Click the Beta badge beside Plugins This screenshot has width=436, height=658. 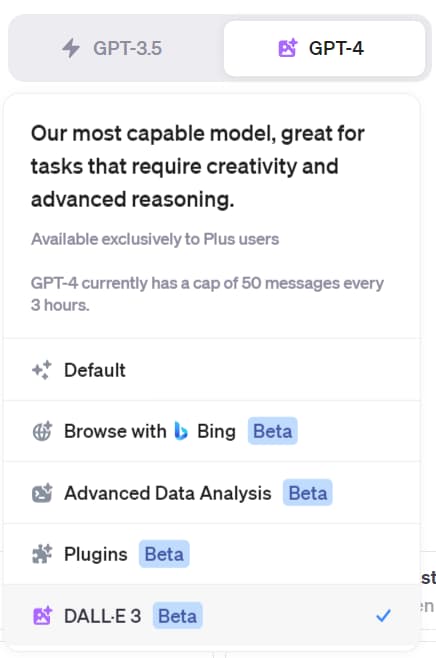coord(164,554)
